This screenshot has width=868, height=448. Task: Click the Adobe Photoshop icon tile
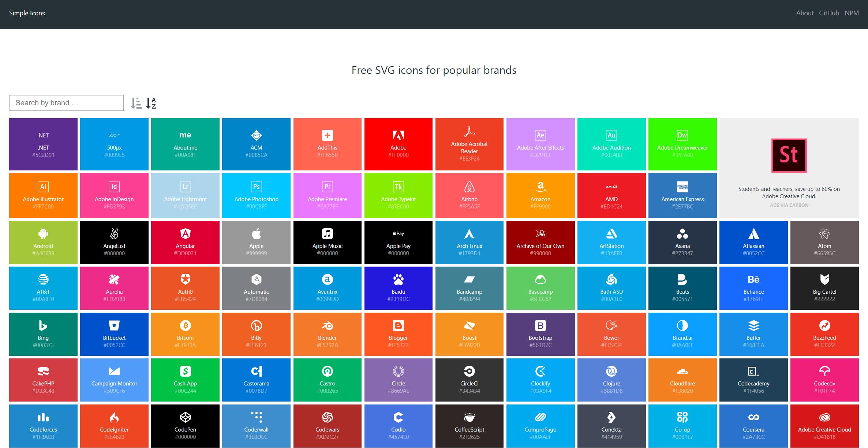256,195
